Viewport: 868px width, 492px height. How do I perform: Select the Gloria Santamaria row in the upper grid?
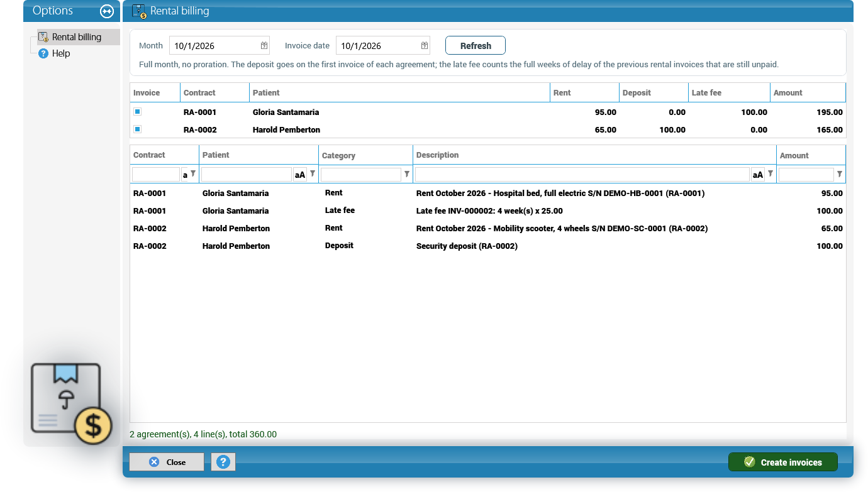(487, 112)
